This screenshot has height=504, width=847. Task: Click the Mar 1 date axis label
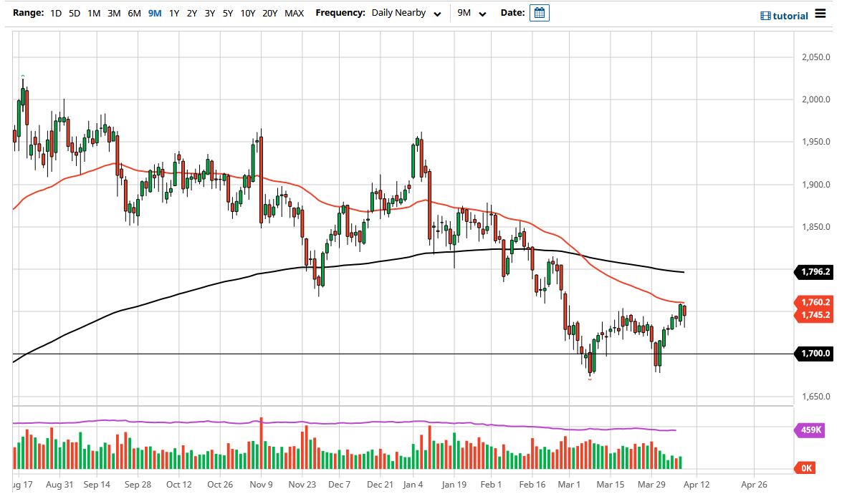tap(569, 485)
